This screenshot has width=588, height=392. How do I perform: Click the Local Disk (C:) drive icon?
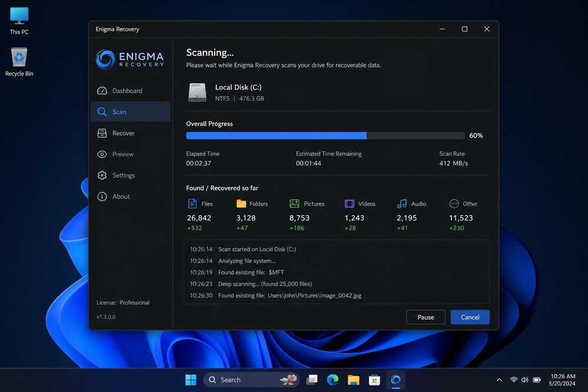[x=197, y=92]
